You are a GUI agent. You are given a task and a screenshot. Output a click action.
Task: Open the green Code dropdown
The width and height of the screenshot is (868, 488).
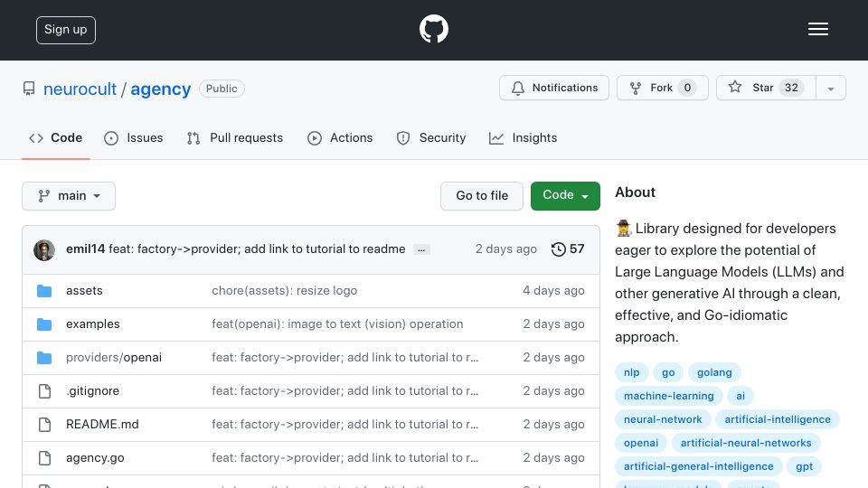coord(565,196)
